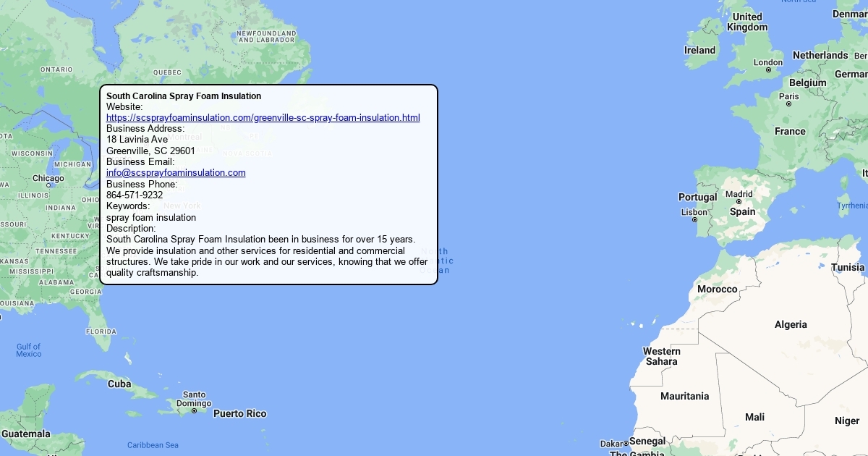
Task: Select the Caribbean Sea water label
Action: click(153, 445)
